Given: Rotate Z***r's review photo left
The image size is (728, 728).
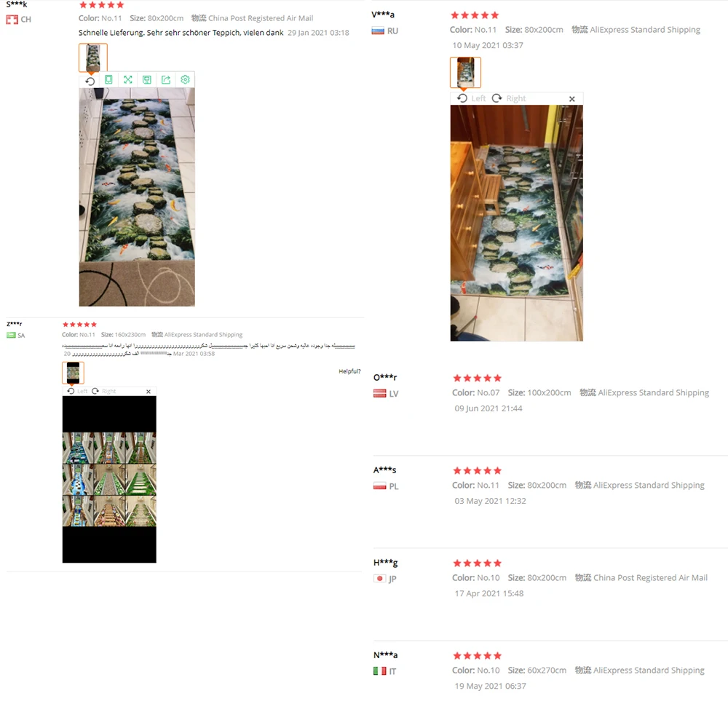Looking at the screenshot, I should coord(77,392).
